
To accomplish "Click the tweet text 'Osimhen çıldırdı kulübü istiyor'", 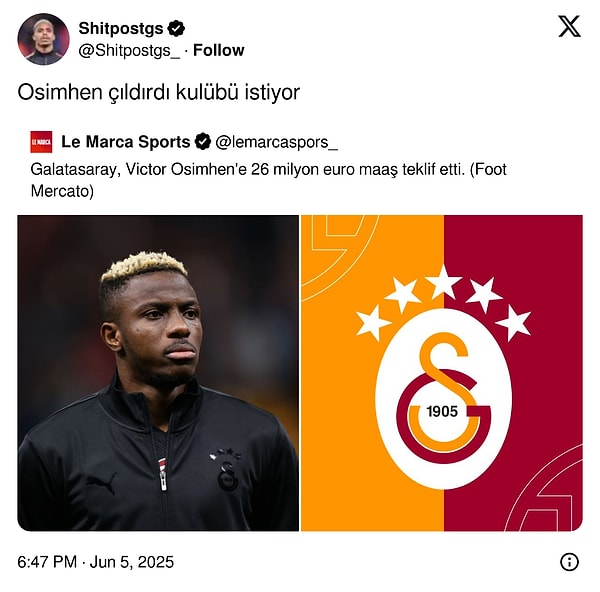I will [x=159, y=92].
